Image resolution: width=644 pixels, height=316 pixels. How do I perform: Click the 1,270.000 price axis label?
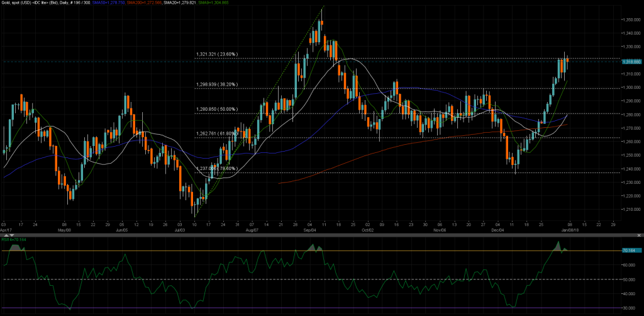631,128
